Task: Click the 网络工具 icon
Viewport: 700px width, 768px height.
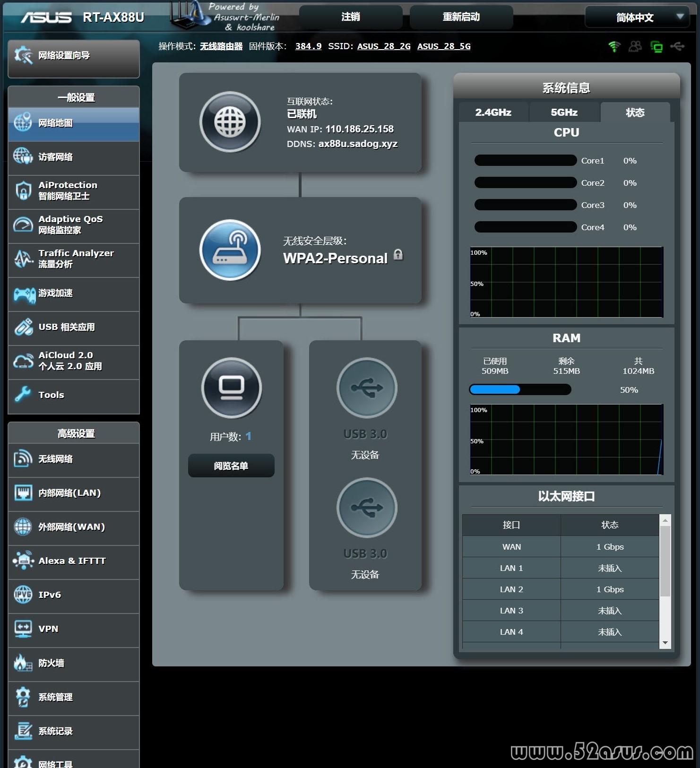Action: [23, 762]
